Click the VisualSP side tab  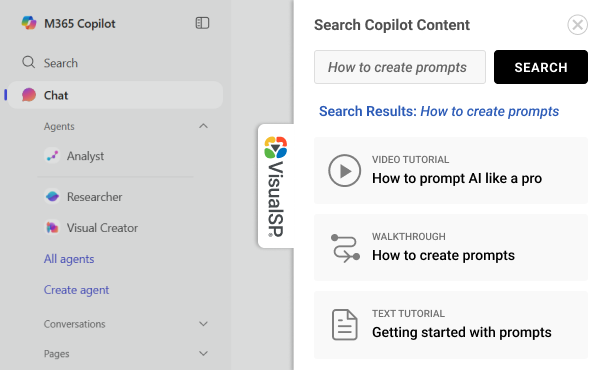pyautogui.click(x=276, y=186)
